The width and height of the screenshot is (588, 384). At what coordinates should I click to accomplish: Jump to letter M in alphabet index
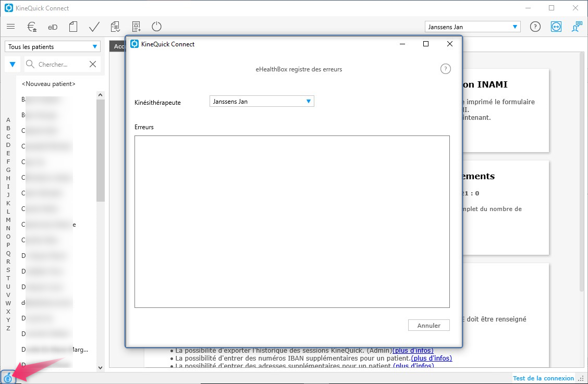point(8,220)
